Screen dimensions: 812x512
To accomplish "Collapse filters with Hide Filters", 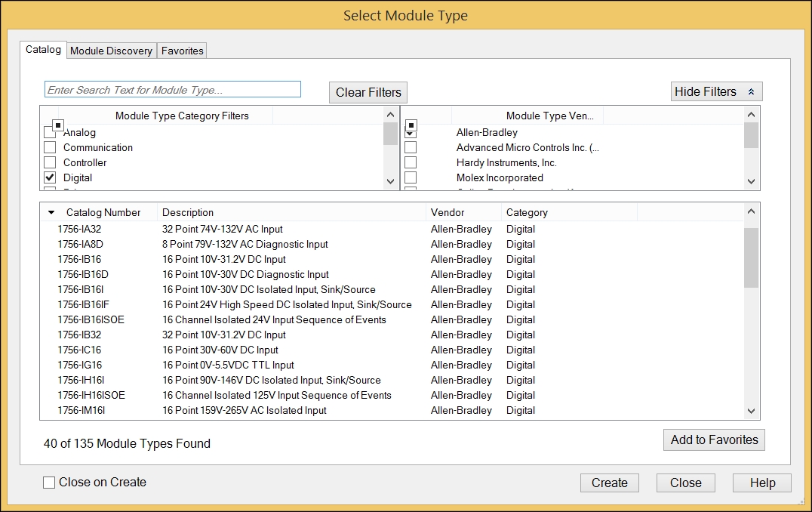I will pyautogui.click(x=715, y=91).
